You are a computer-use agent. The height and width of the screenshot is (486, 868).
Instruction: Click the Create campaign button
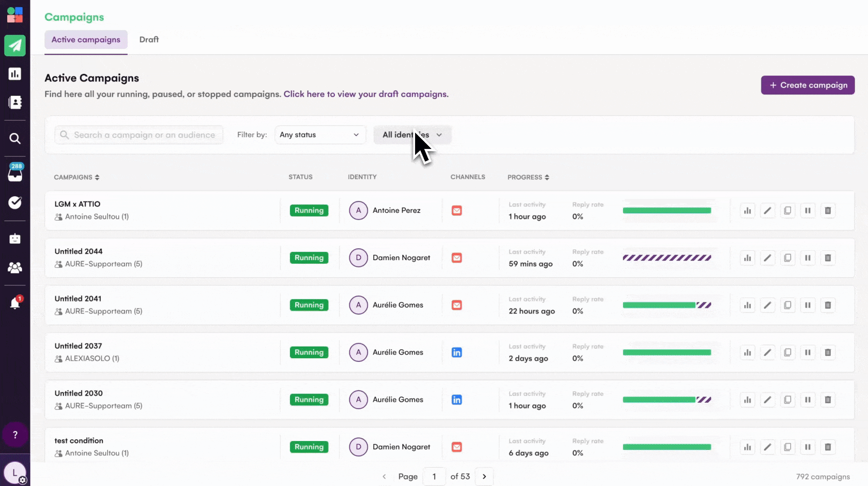808,85
